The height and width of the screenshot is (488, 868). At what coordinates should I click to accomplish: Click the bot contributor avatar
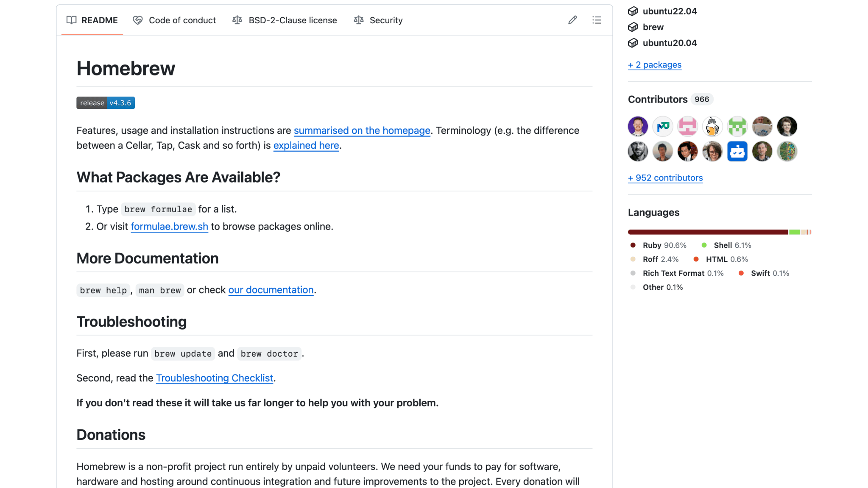[737, 151]
